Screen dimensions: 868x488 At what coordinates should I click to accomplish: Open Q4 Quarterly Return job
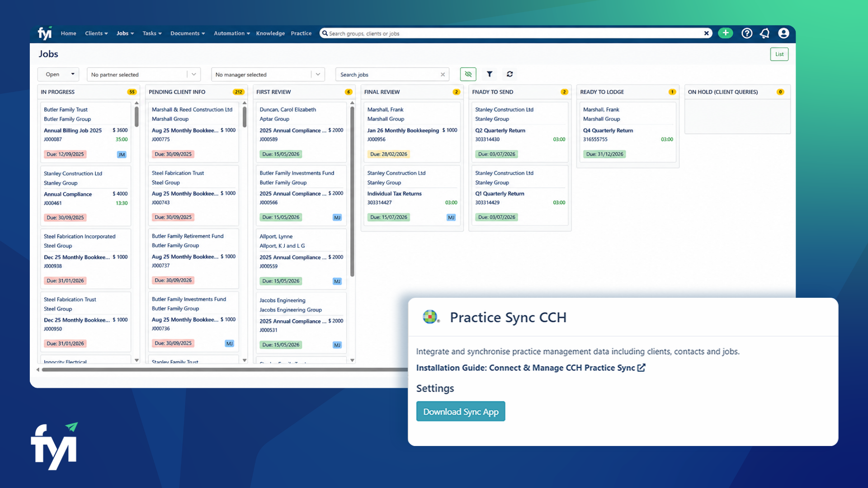tap(608, 131)
